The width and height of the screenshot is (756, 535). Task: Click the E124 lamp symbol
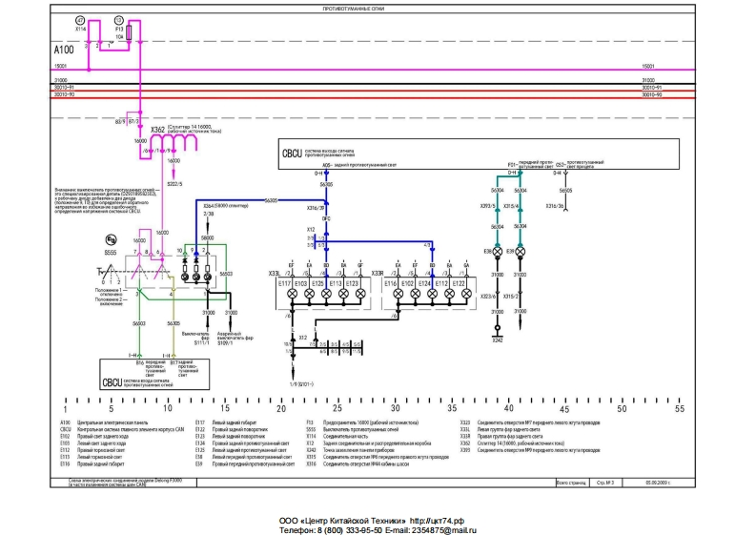[432, 296]
